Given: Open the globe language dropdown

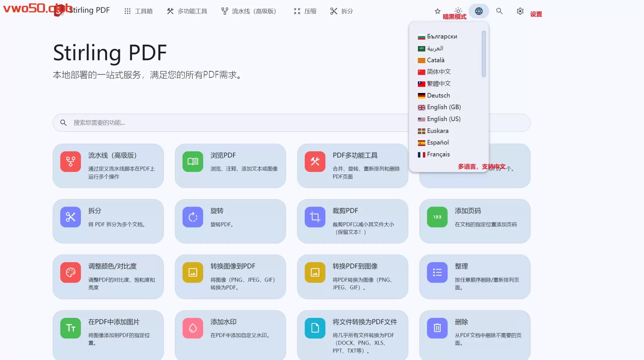Looking at the screenshot, I should [479, 11].
